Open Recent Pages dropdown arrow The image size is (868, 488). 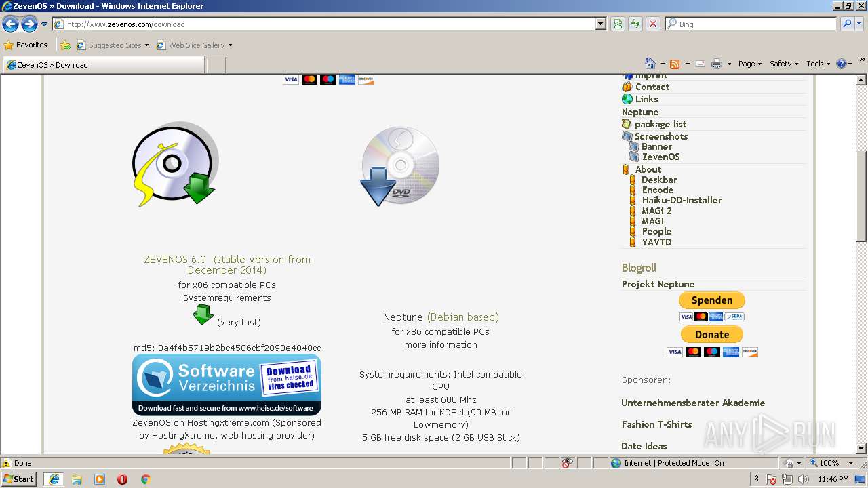click(45, 24)
